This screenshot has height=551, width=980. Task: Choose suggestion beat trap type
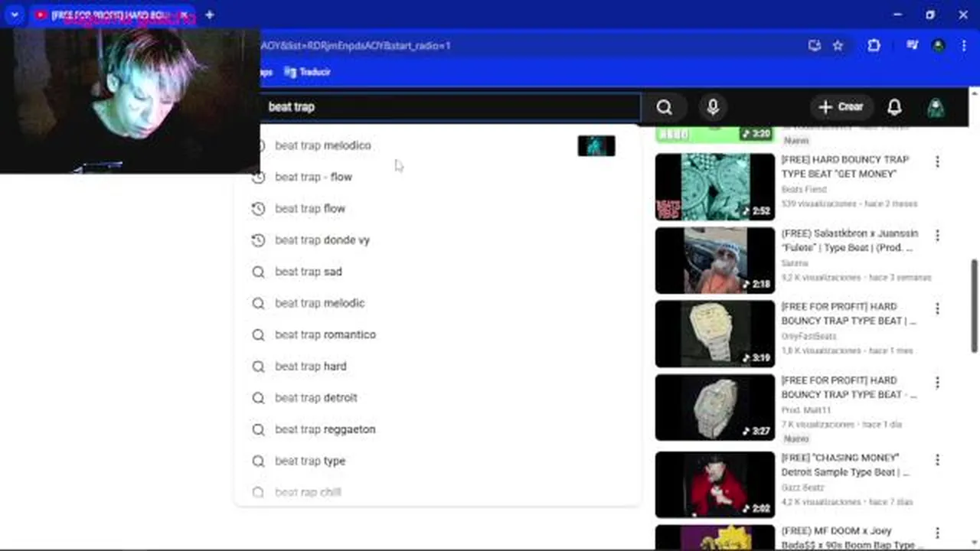click(438, 461)
